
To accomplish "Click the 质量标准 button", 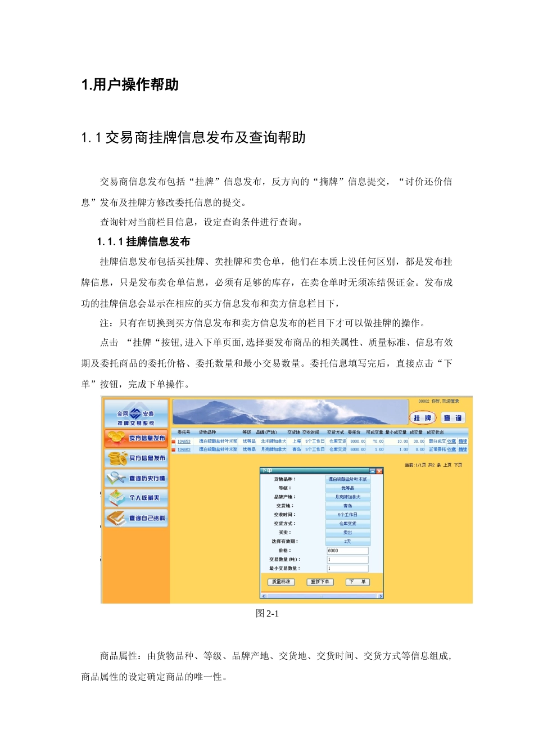I will point(280,582).
